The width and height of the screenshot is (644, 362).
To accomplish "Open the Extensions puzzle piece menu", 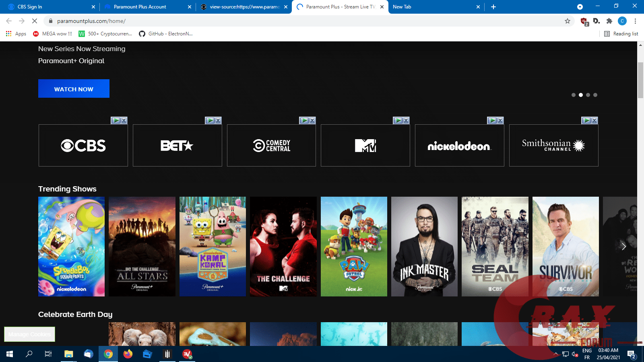I will 609,21.
